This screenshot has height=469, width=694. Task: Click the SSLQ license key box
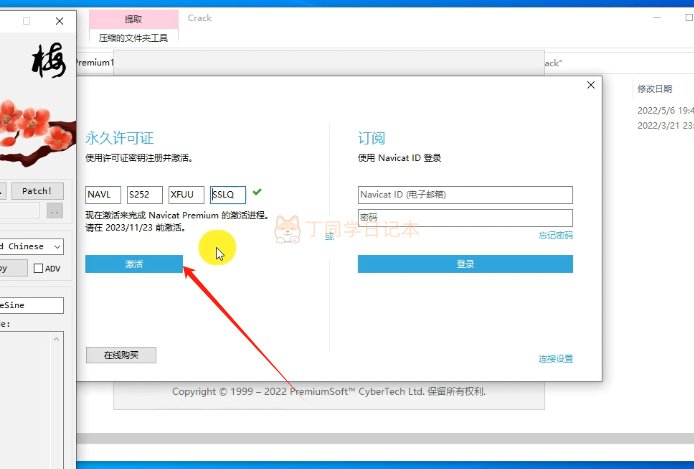click(228, 195)
